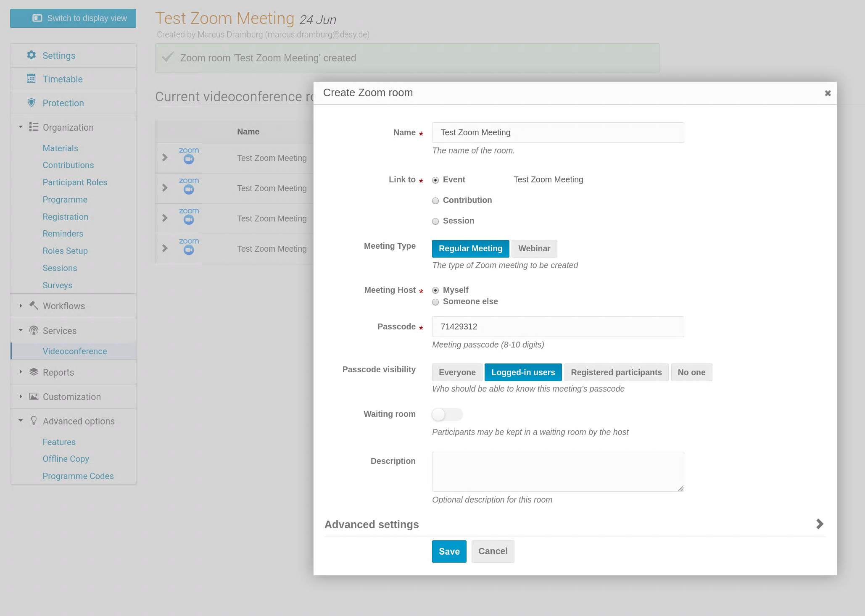Click the Cancel button
865x616 pixels.
(x=493, y=551)
